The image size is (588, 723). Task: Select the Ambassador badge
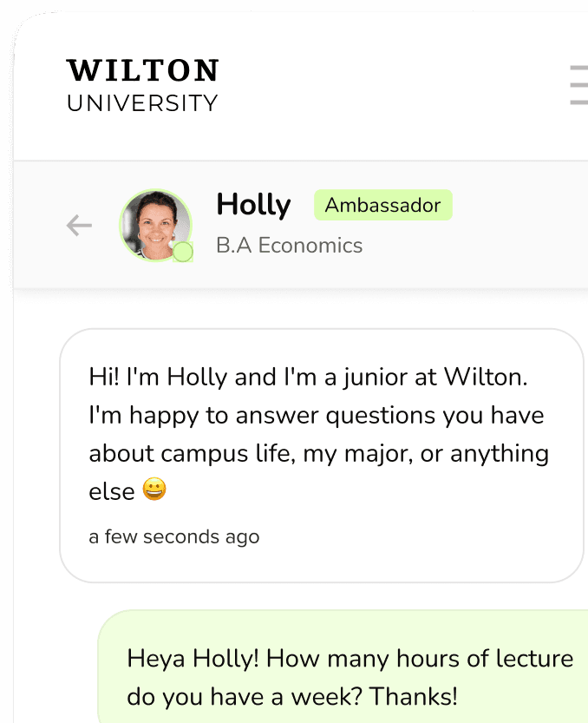click(382, 206)
